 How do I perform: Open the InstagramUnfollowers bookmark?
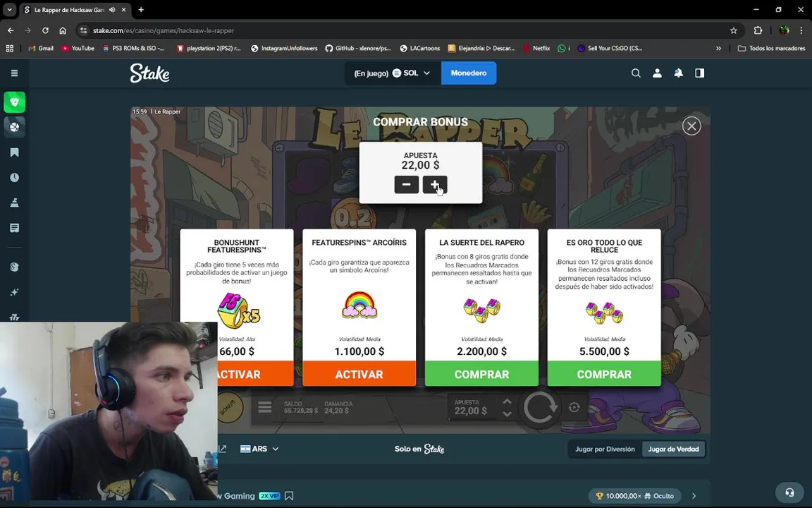pos(284,48)
